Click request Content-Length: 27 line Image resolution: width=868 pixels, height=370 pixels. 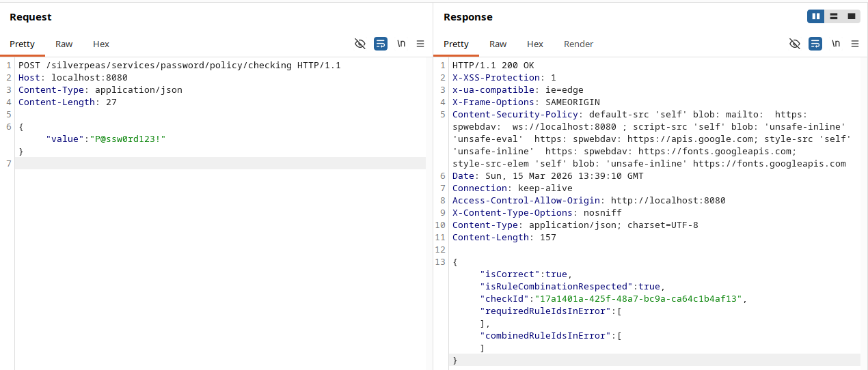pyautogui.click(x=68, y=102)
